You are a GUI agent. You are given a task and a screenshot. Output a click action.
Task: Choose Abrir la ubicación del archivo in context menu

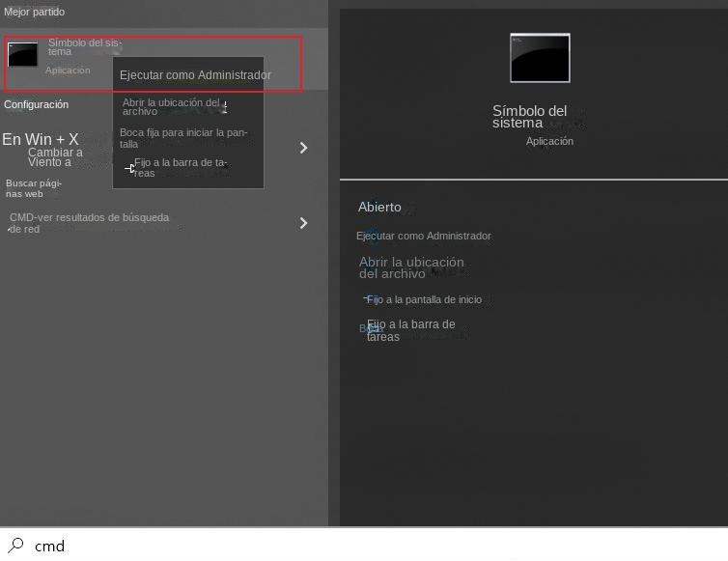[x=171, y=107]
